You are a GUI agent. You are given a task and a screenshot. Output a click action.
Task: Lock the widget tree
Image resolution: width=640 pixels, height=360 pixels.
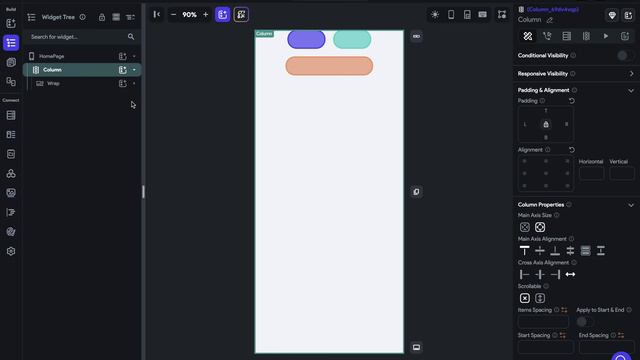[x=102, y=17]
